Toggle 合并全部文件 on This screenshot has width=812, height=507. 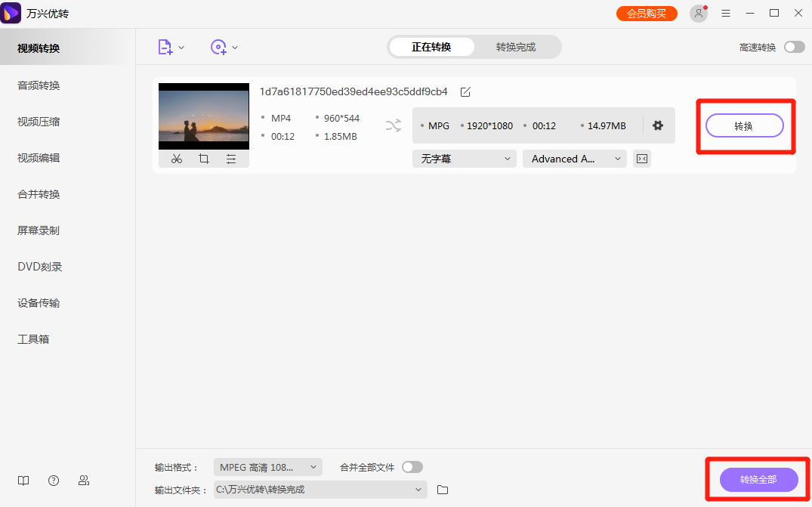pyautogui.click(x=412, y=467)
